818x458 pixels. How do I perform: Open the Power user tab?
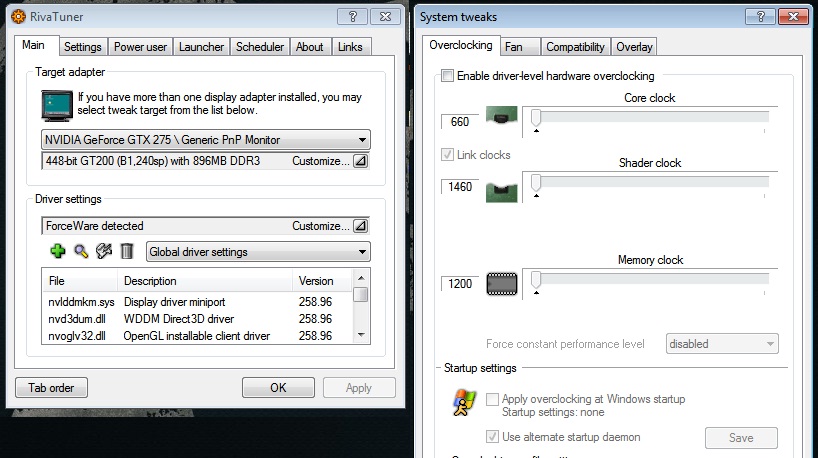(140, 47)
